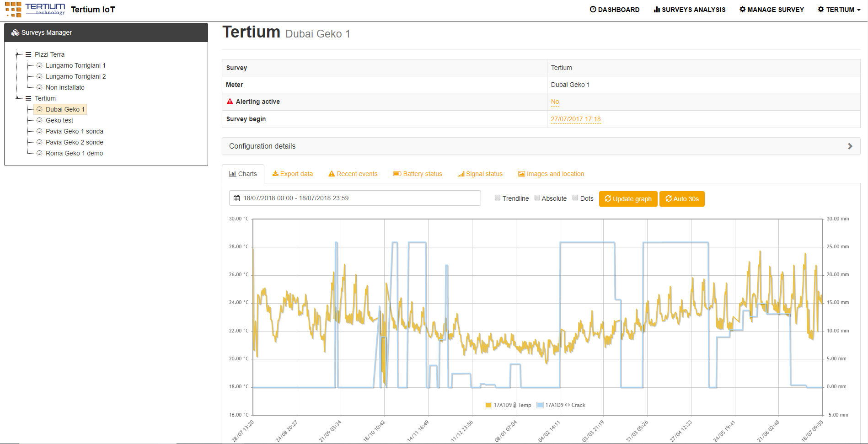Select Pavia Geko 2 sonde meter
The width and height of the screenshot is (868, 444).
coord(74,142)
